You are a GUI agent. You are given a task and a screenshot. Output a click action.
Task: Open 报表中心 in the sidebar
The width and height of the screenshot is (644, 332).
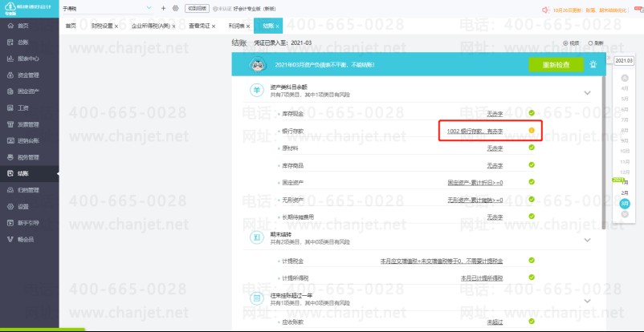point(27,58)
